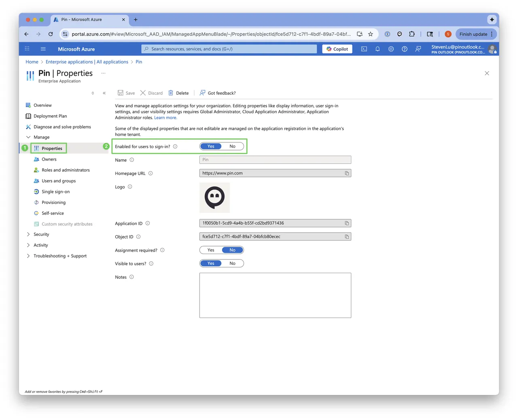518x420 pixels.
Task: Show info tooltip for Notes
Action: click(x=132, y=277)
